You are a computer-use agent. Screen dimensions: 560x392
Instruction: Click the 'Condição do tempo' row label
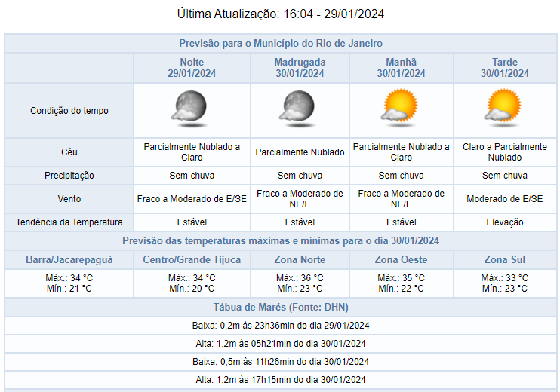point(69,111)
